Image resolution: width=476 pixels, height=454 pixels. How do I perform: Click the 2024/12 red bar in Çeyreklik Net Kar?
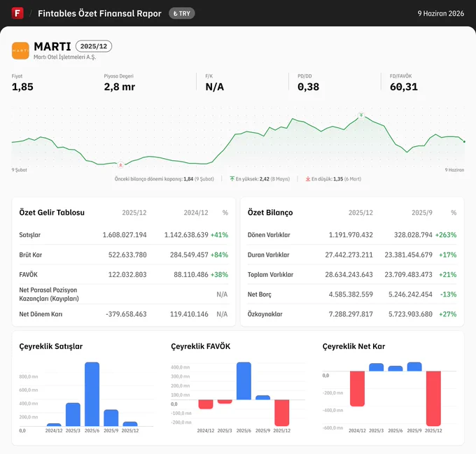pos(357,388)
